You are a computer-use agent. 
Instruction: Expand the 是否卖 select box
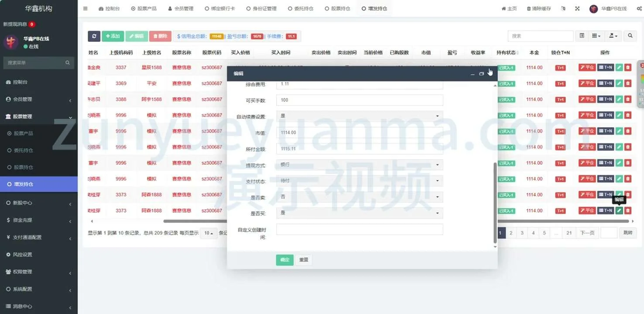click(x=360, y=197)
